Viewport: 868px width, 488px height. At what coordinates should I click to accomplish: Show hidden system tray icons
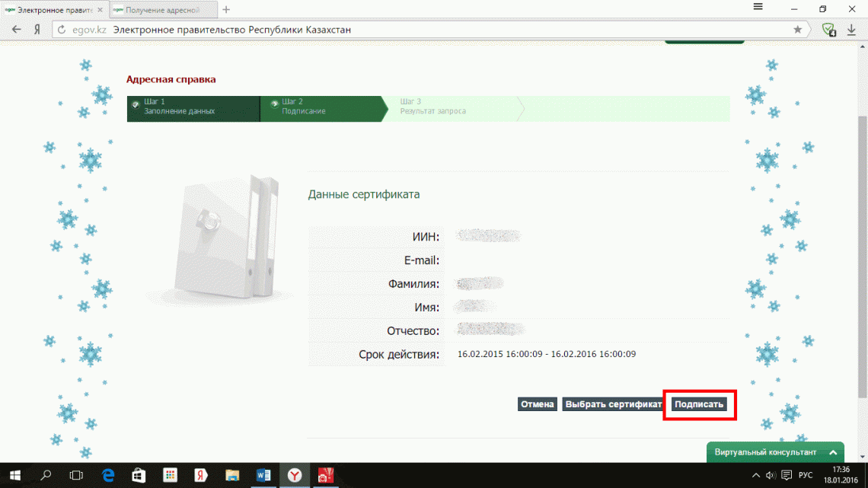coord(756,475)
